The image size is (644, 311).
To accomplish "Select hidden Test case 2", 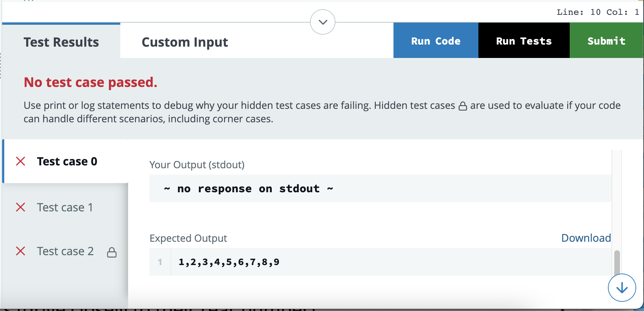I will [65, 251].
